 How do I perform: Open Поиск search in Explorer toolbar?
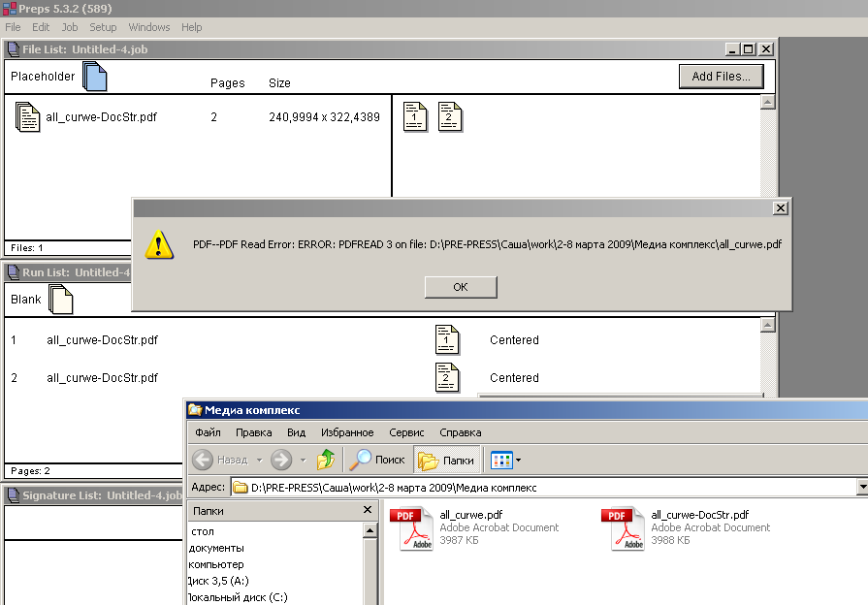click(376, 460)
